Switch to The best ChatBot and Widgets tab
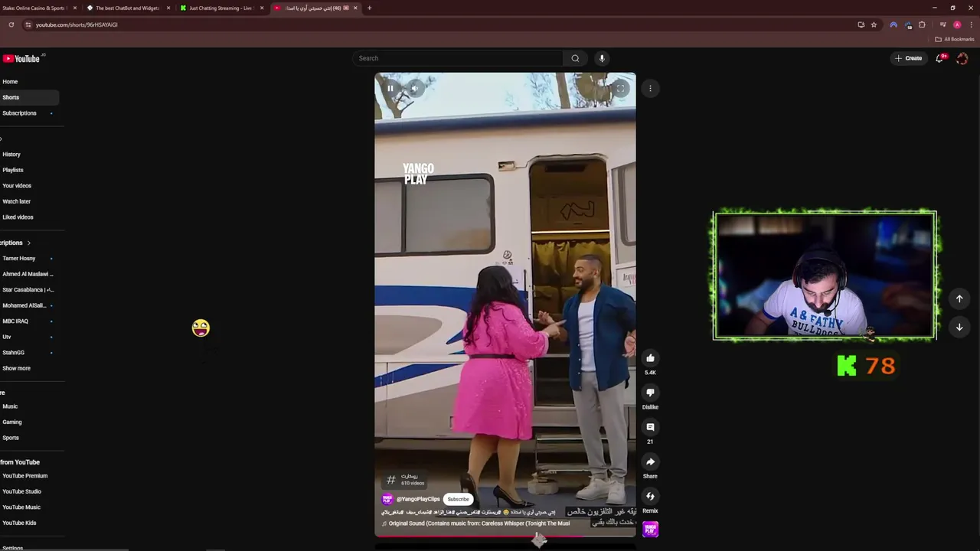 pos(127,8)
